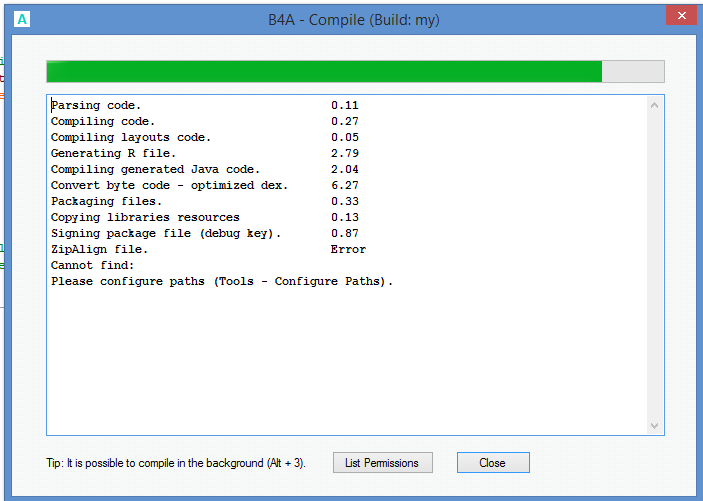This screenshot has width=703, height=501.
Task: Click the log scrollbar up arrow
Action: point(654,105)
